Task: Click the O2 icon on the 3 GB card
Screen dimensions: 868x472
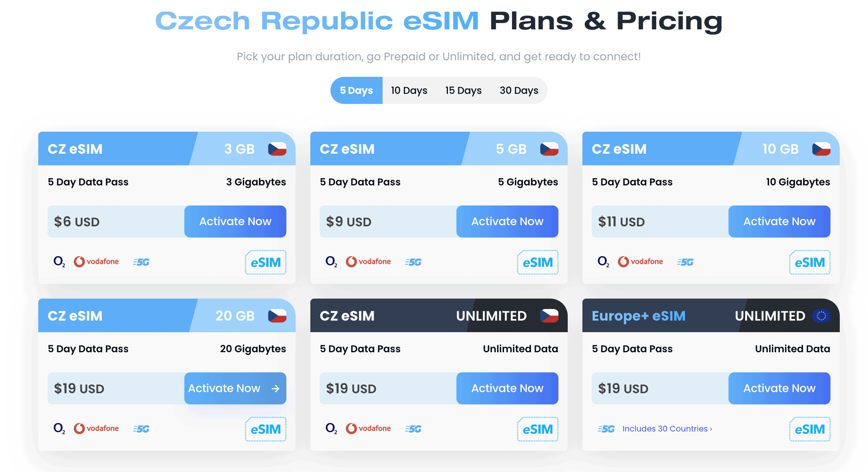Action: (59, 262)
